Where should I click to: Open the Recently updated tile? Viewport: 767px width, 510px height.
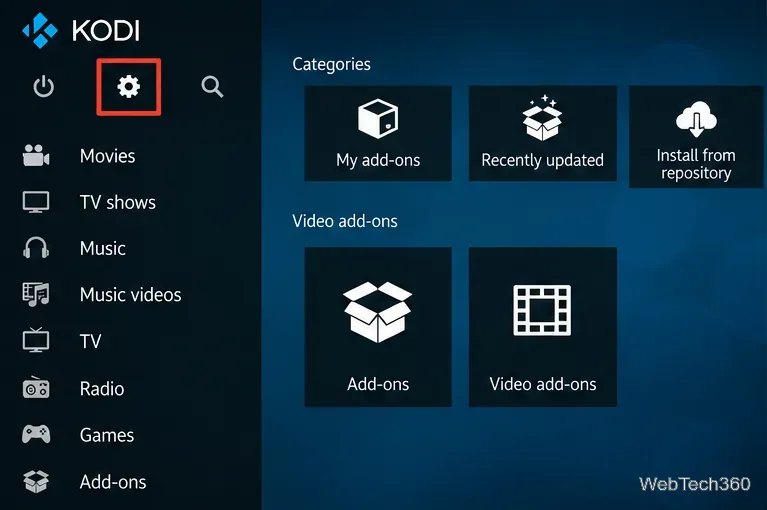click(542, 133)
